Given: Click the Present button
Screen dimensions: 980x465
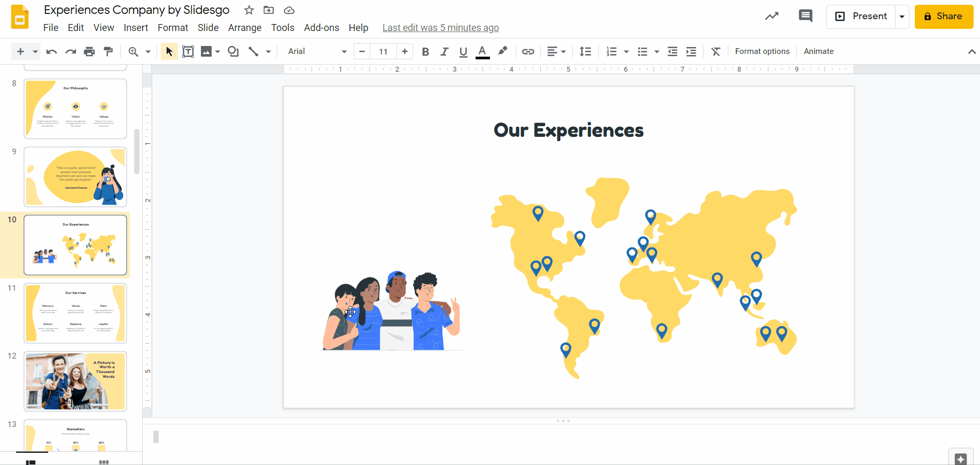Looking at the screenshot, I should [x=861, y=17].
